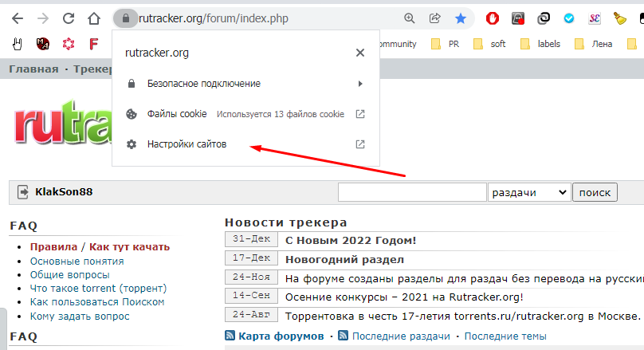Open the Файлы cookie entry
The width and height of the screenshot is (644, 350).
coord(245,114)
